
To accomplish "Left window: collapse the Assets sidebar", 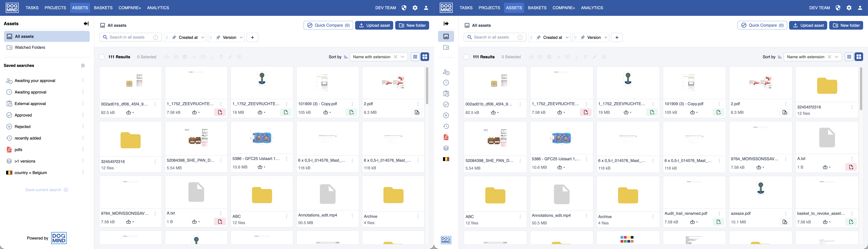I will 86,24.
